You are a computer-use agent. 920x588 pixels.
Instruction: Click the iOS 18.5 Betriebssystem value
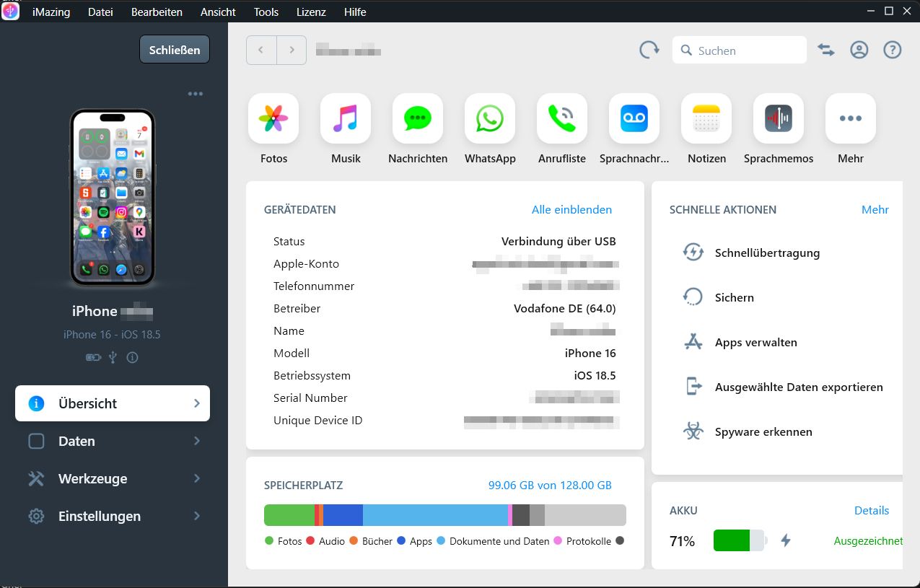coord(595,375)
